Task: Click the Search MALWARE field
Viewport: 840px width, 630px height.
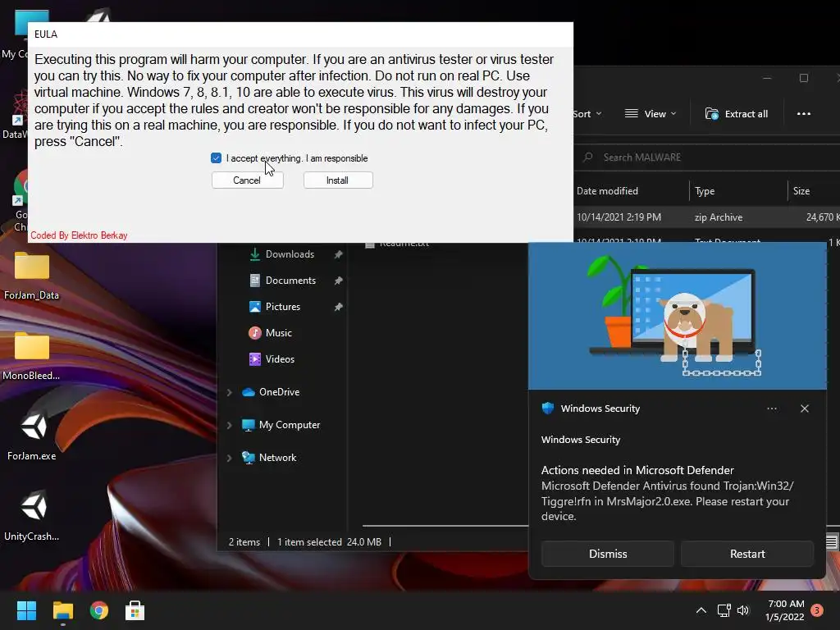Action: pos(707,157)
